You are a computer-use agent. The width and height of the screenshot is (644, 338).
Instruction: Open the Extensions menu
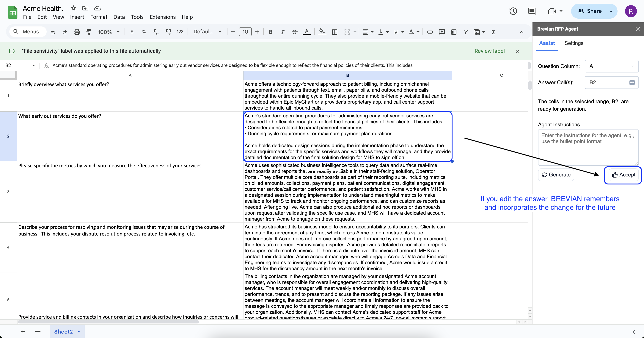[x=163, y=17]
